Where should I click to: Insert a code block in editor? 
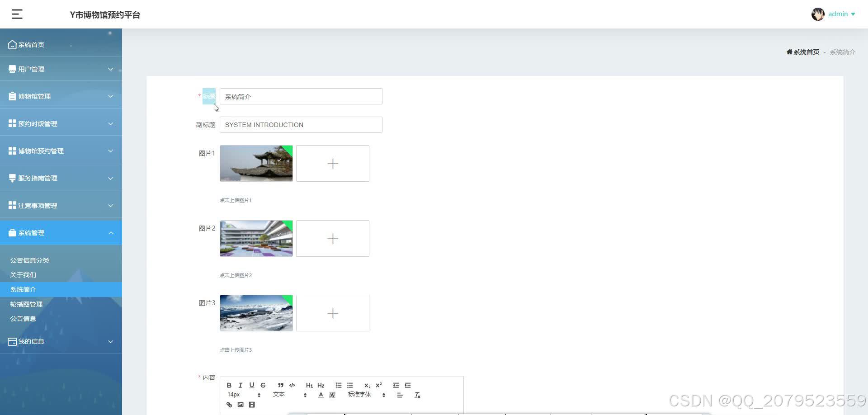[x=292, y=385]
